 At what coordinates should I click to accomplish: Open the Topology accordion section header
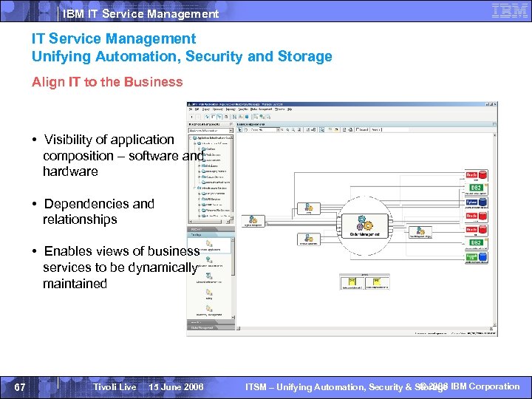point(211,235)
